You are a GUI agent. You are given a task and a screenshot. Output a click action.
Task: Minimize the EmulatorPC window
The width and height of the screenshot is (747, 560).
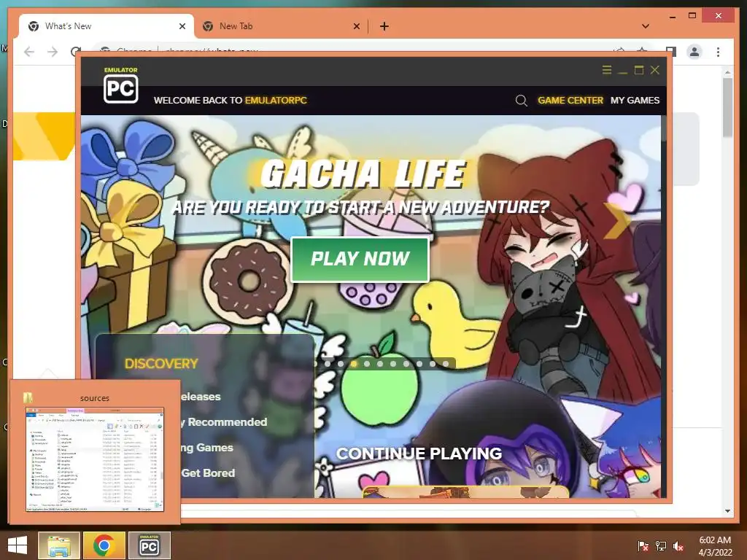click(623, 71)
